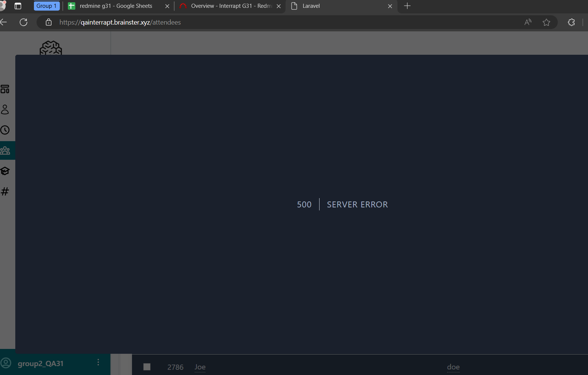Collapse the Group 1 tab group
The image size is (588, 375).
point(47,6)
